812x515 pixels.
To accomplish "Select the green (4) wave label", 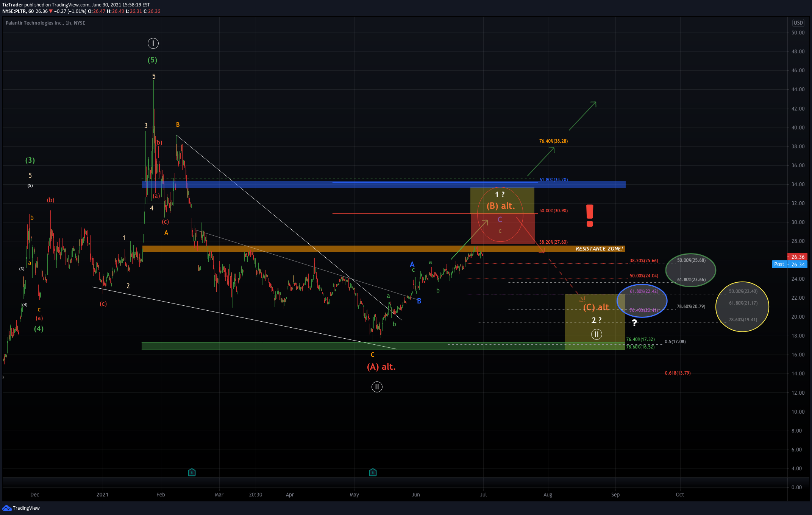I will (39, 328).
